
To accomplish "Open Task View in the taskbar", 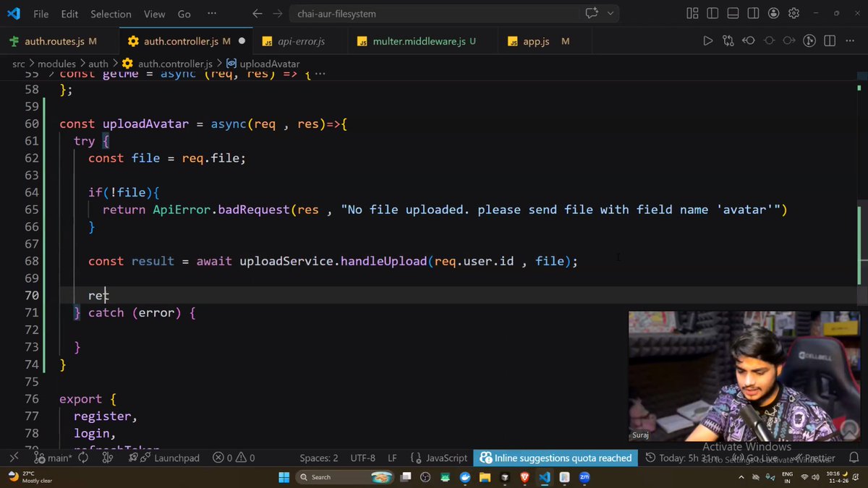I will coord(405,477).
